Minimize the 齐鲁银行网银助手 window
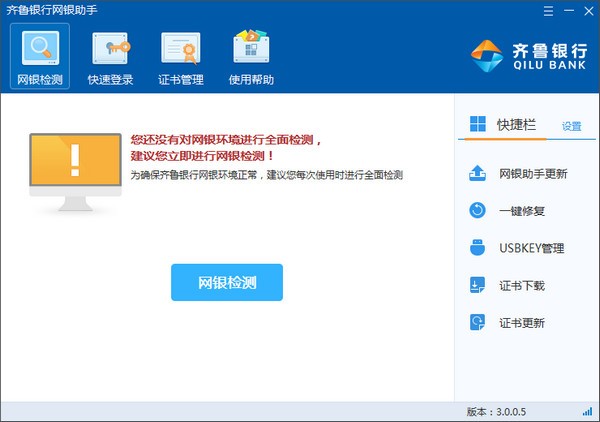Image resolution: width=600 pixels, height=422 pixels. point(569,11)
